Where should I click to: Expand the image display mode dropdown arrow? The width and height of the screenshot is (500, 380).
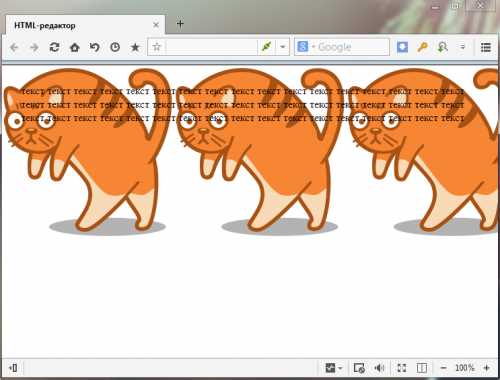point(340,368)
